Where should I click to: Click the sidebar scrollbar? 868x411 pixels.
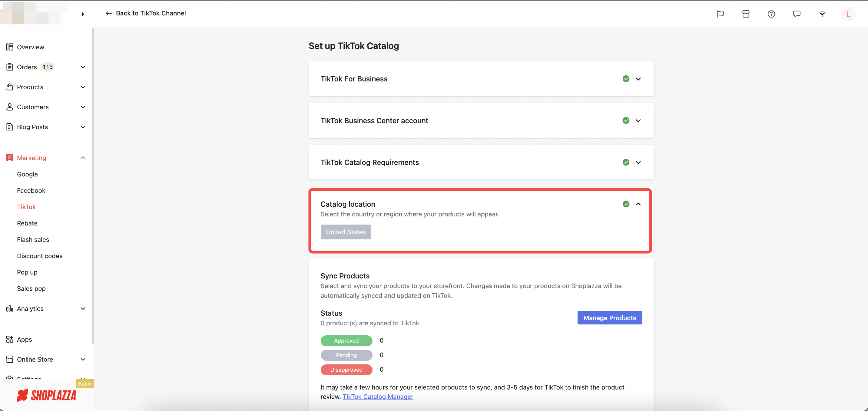pyautogui.click(x=93, y=186)
